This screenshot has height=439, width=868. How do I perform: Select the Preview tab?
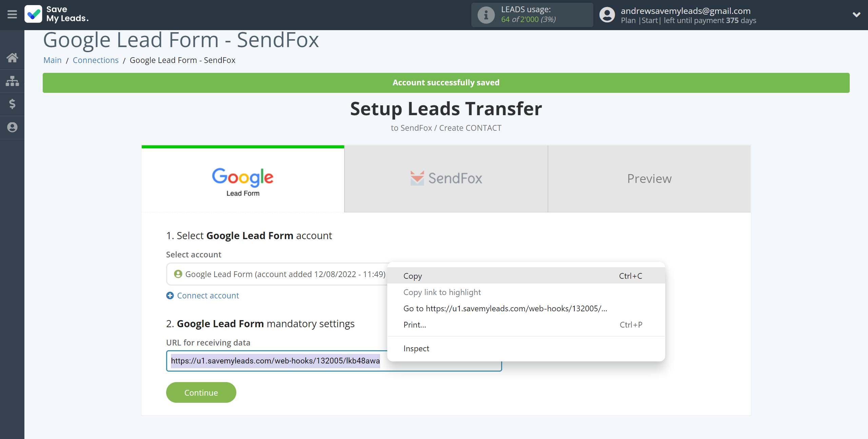(649, 178)
